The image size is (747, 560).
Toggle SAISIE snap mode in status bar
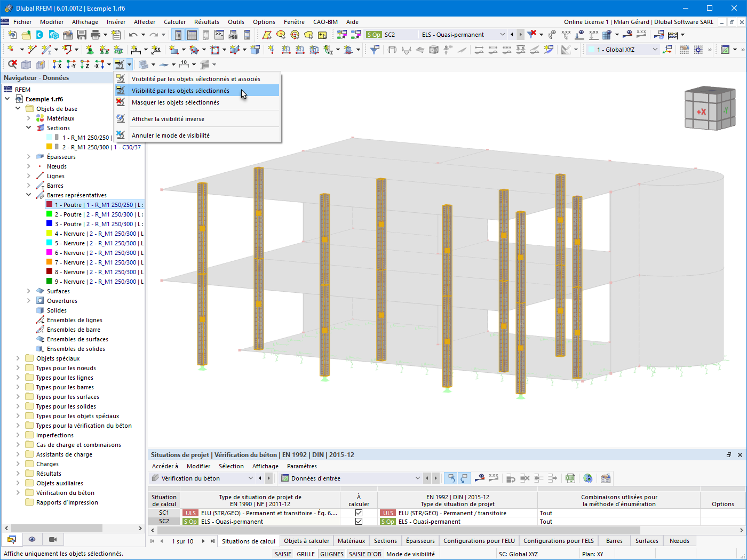(283, 554)
